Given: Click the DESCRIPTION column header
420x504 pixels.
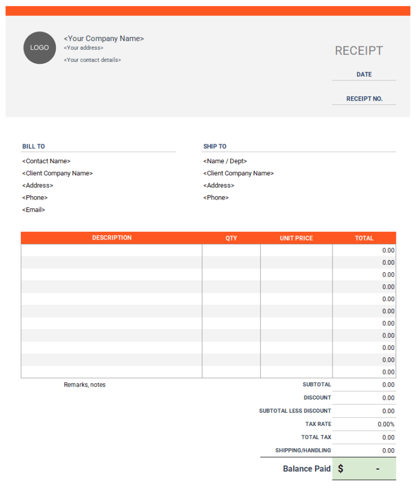Looking at the screenshot, I should (x=112, y=238).
